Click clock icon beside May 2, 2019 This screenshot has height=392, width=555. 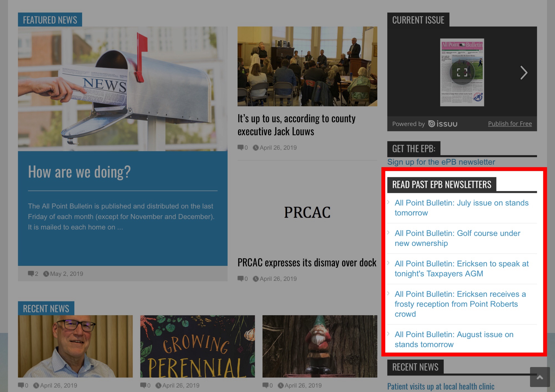click(46, 274)
